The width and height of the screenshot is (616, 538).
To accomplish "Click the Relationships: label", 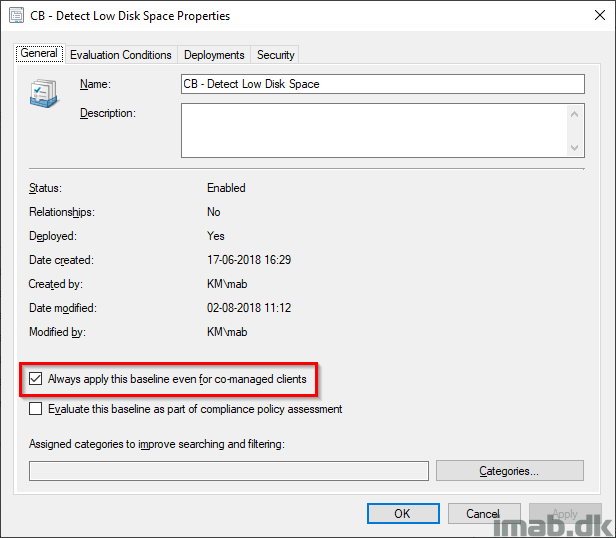I will (62, 212).
